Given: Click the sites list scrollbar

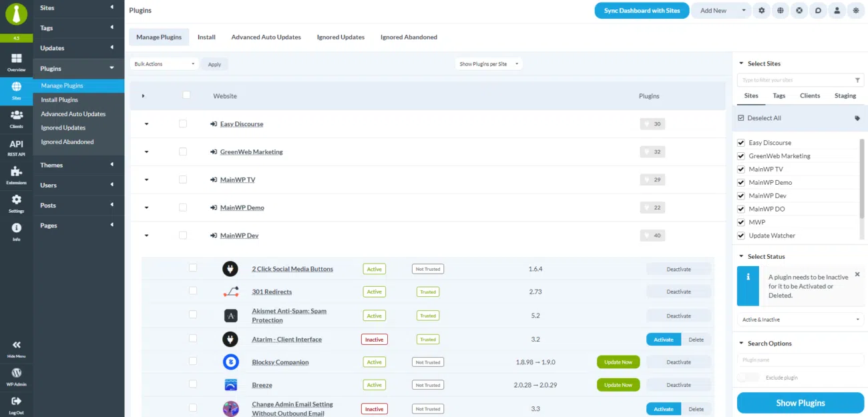Looking at the screenshot, I should pyautogui.click(x=862, y=179).
